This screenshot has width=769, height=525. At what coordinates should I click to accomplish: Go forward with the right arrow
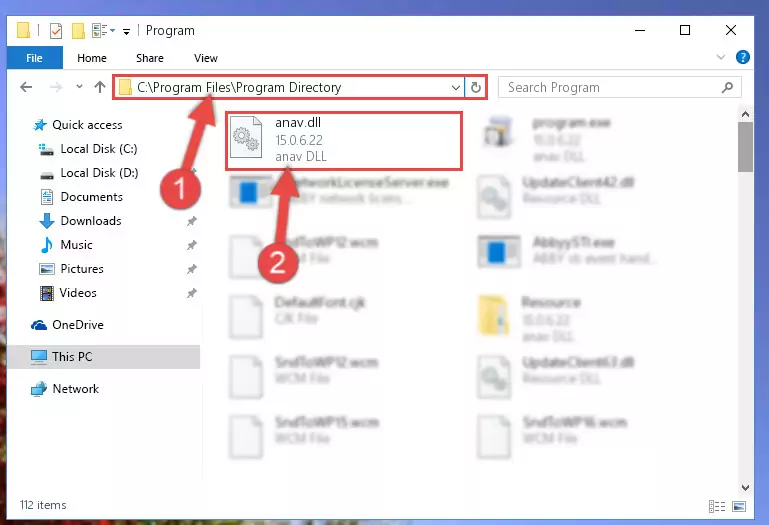click(56, 87)
